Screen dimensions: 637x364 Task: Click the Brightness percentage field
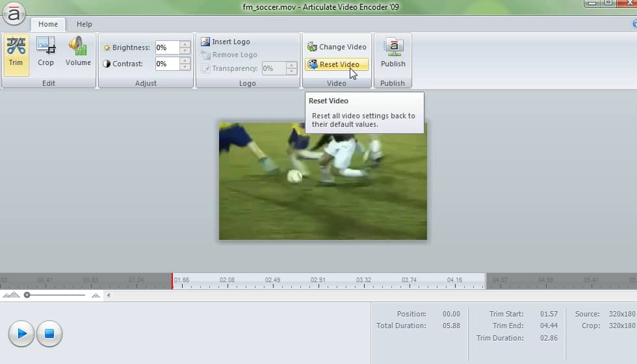coord(168,47)
